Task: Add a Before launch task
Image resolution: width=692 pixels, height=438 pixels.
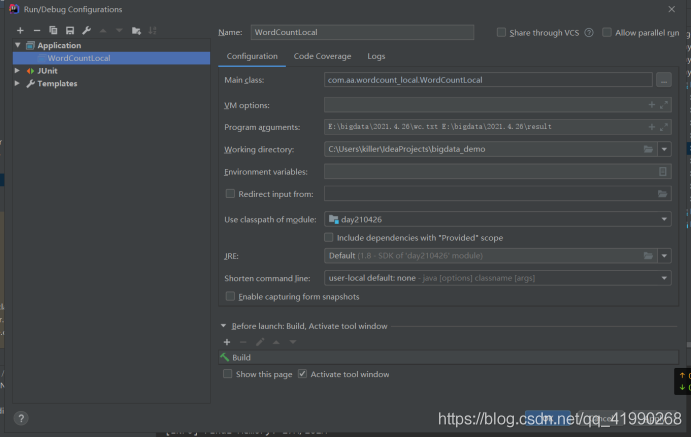Action: click(x=227, y=342)
